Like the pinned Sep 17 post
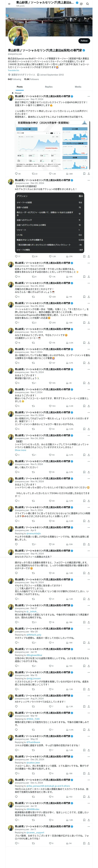98x868 pixels. pyautogui.click(x=50, y=174)
